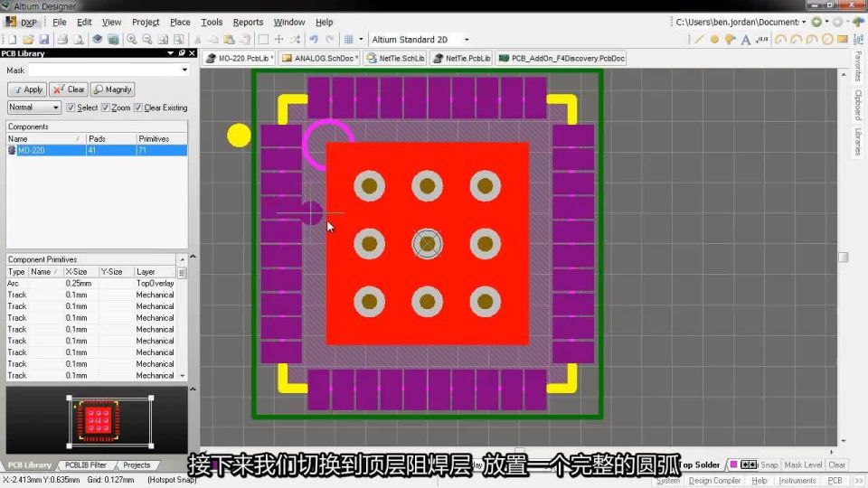Open the Place menu
The height and width of the screenshot is (488, 868).
click(180, 22)
